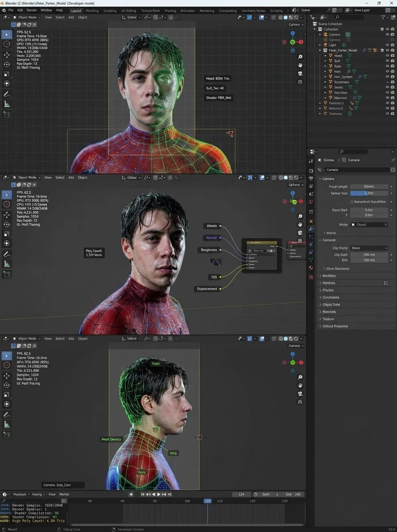Click the current frame 124 field
The width and height of the screenshot is (397, 532).
[x=241, y=494]
